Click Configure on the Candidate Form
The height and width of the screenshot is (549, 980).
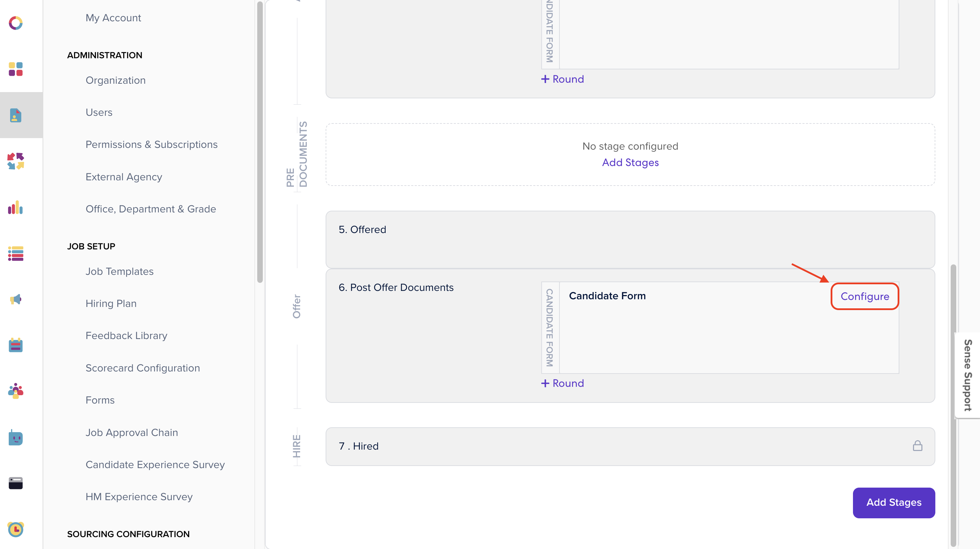864,296
